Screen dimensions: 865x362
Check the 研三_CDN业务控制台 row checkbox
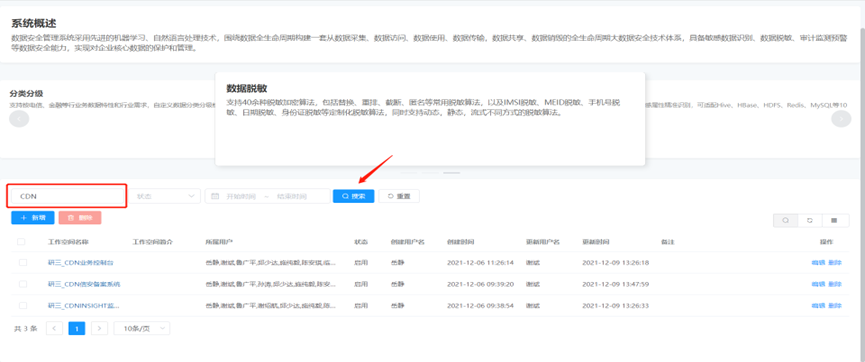coord(23,263)
